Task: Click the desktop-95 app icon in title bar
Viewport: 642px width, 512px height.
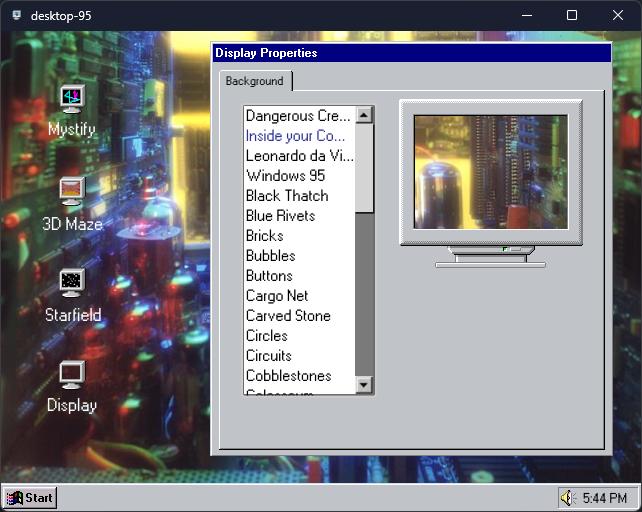Action: [x=17, y=16]
